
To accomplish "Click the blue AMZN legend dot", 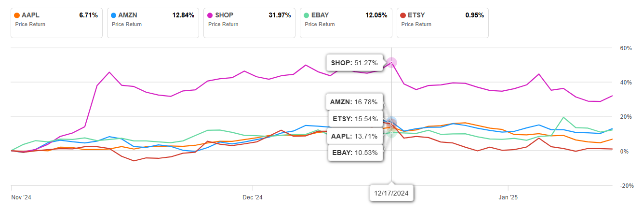I will 113,15.
